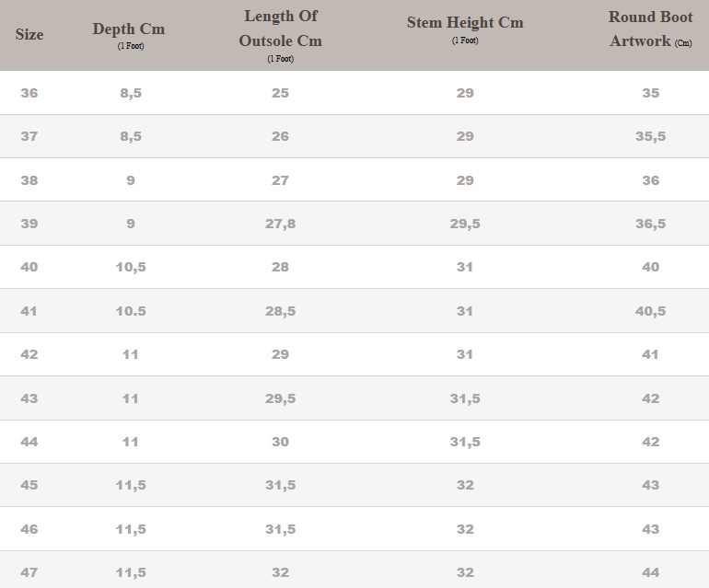
Task: Select round boot value 36,5
Action: (651, 224)
